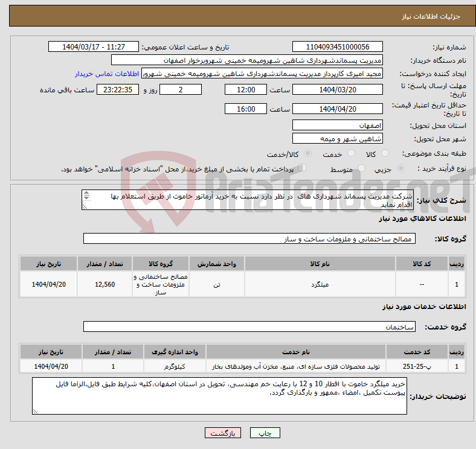
Task: Click the کد کالا column header
Action: [422, 264]
